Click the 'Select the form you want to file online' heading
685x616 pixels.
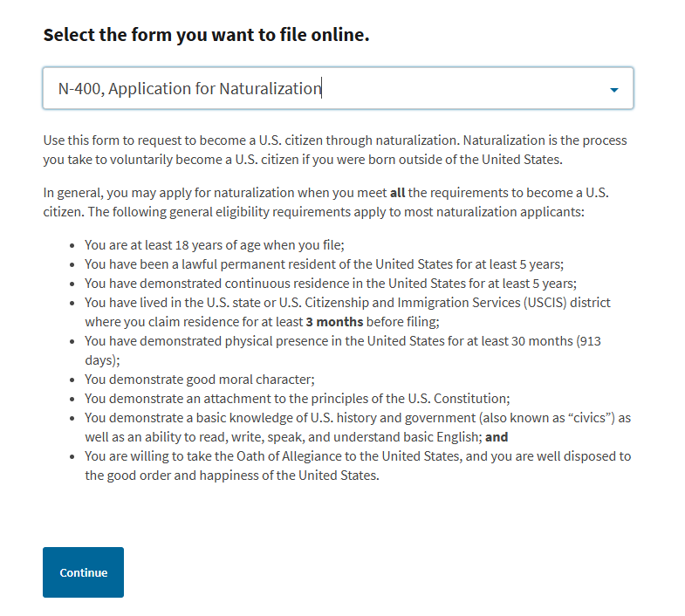point(206,36)
